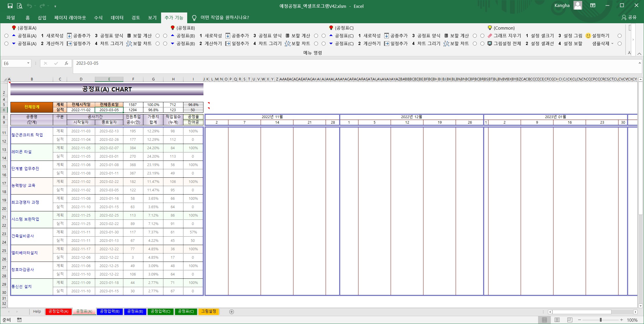Select radio button left of upper 공정표(B)

[x=165, y=36]
